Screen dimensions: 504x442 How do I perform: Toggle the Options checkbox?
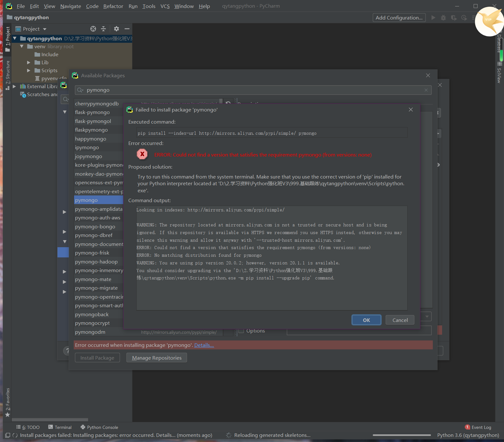click(241, 331)
